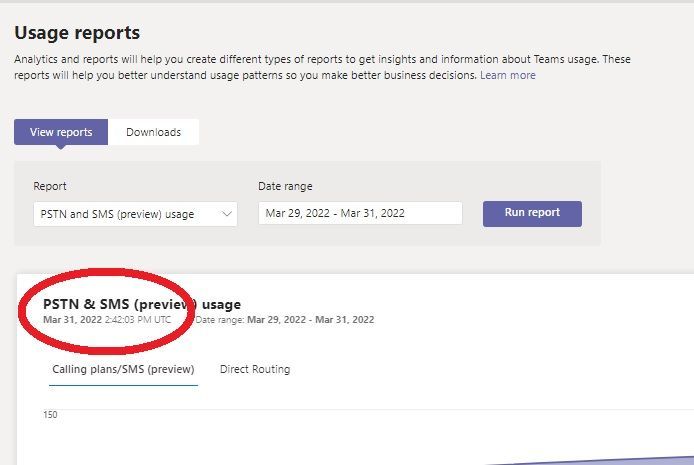Select the Calling plans/SMS (preview) tab
The height and width of the screenshot is (465, 694).
(123, 369)
